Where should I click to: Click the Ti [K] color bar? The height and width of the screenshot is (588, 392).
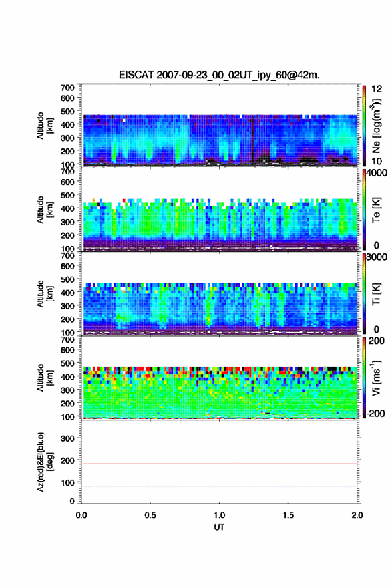(364, 293)
